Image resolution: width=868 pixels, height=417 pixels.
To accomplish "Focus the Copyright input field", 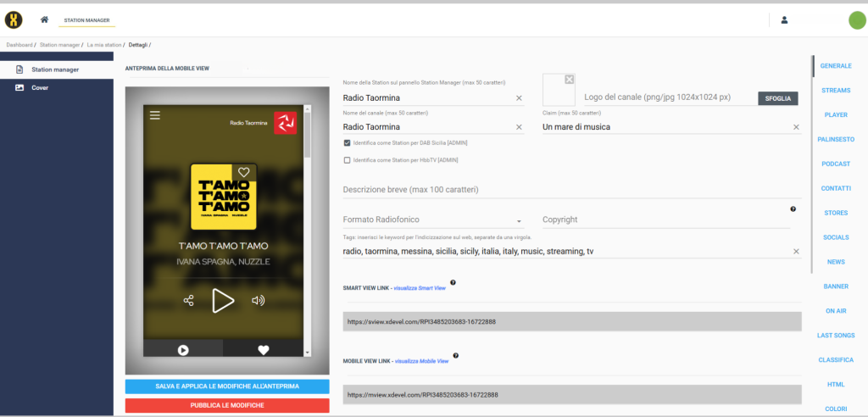I will (666, 220).
